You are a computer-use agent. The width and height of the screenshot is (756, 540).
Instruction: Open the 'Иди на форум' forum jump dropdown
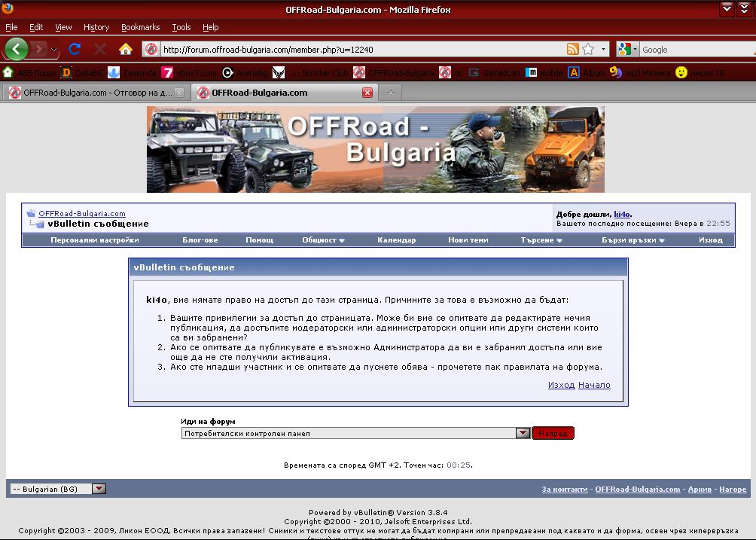tap(356, 434)
